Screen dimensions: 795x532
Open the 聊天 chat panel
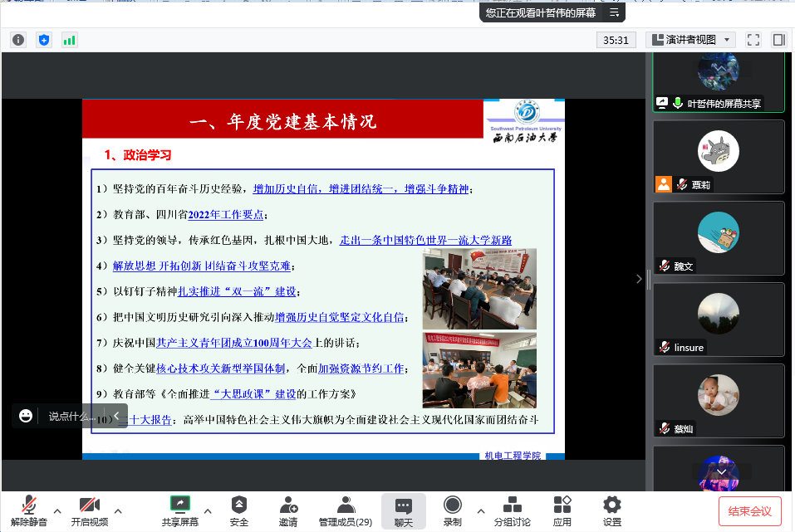[404, 510]
